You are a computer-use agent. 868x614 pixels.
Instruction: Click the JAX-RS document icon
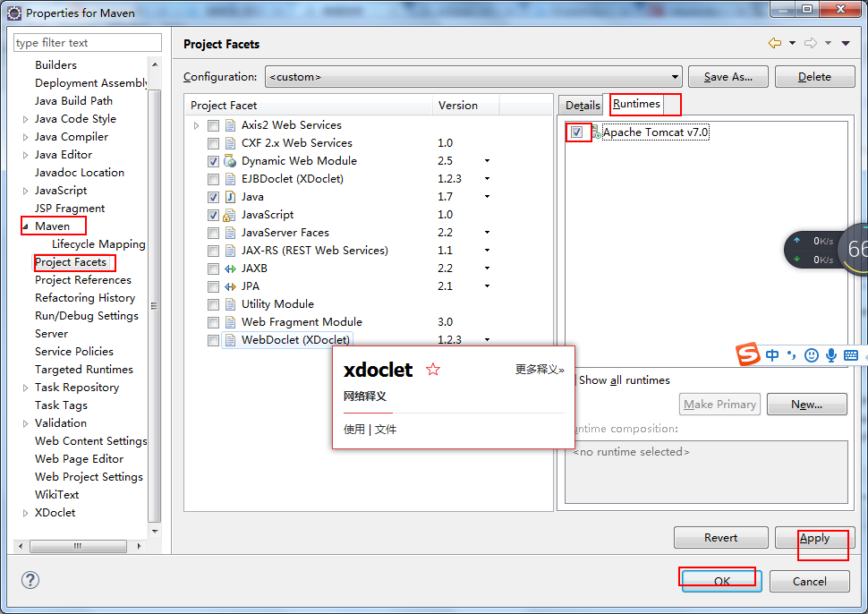click(x=230, y=251)
